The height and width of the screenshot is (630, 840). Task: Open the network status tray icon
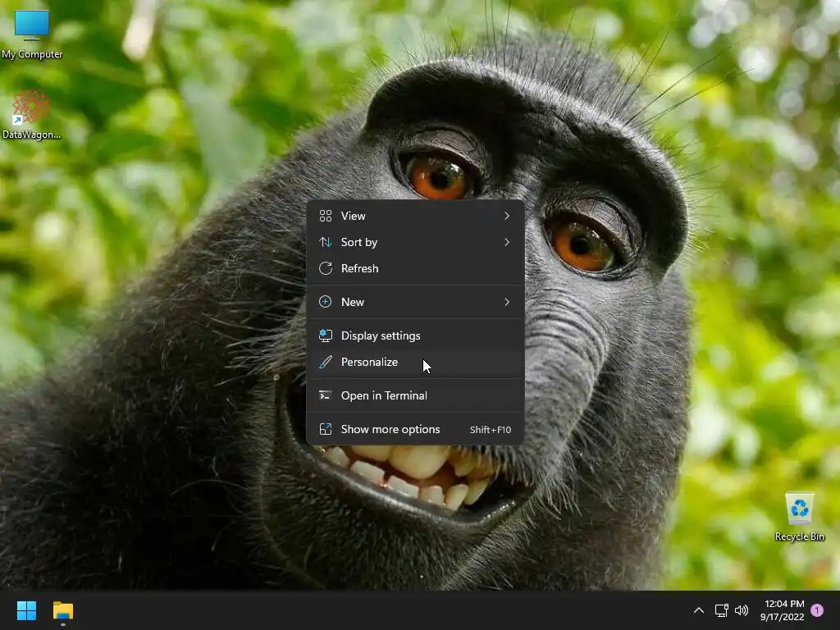(x=721, y=610)
